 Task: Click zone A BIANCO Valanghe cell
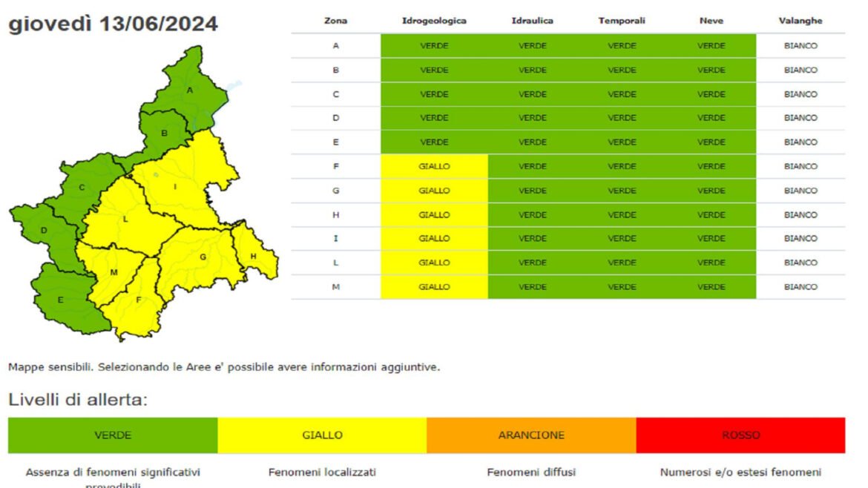800,46
